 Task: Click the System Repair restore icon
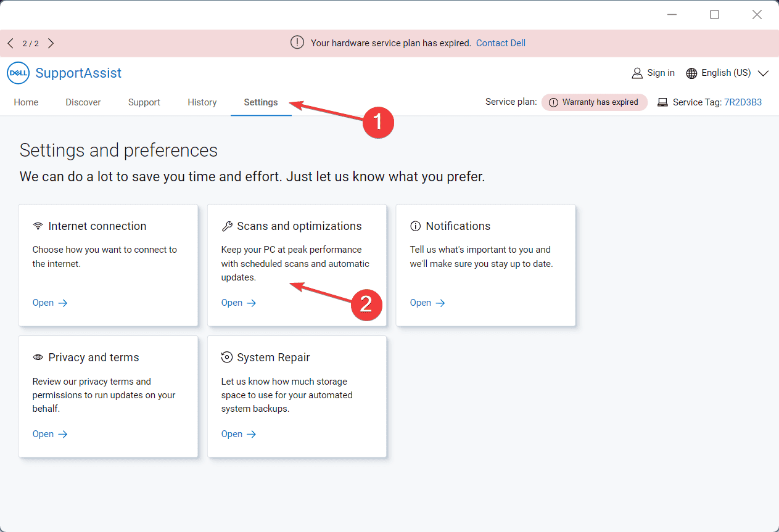(x=227, y=358)
